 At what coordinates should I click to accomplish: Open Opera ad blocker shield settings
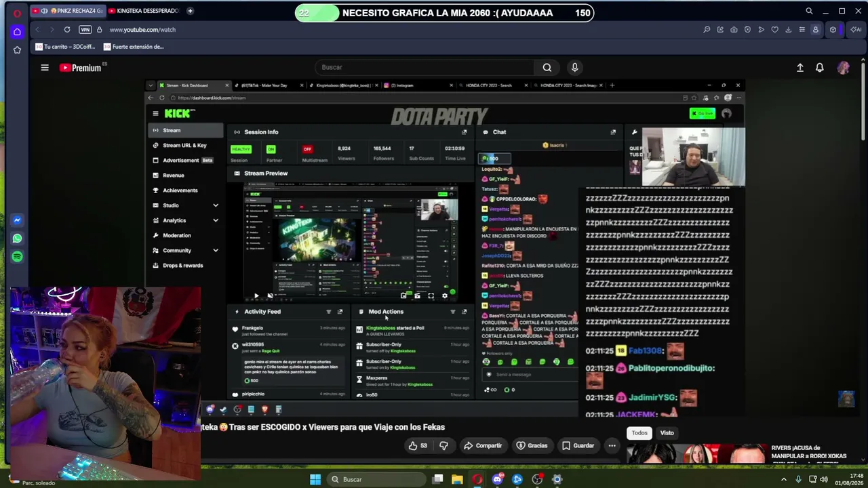[747, 30]
